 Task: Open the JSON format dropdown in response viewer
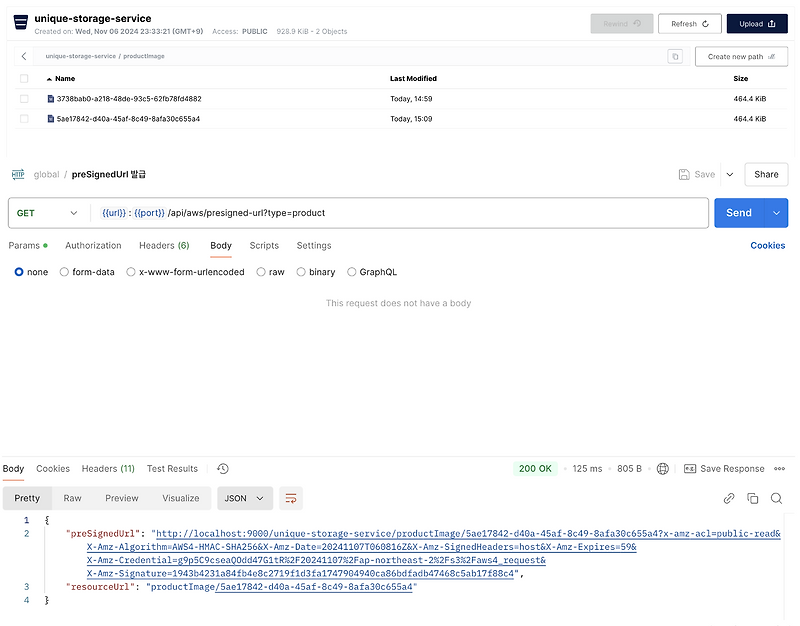point(245,497)
